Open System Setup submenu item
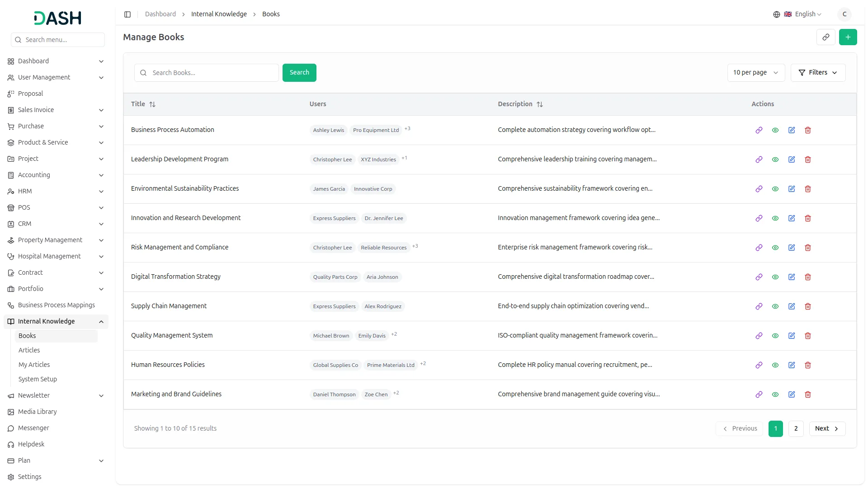 (x=38, y=379)
